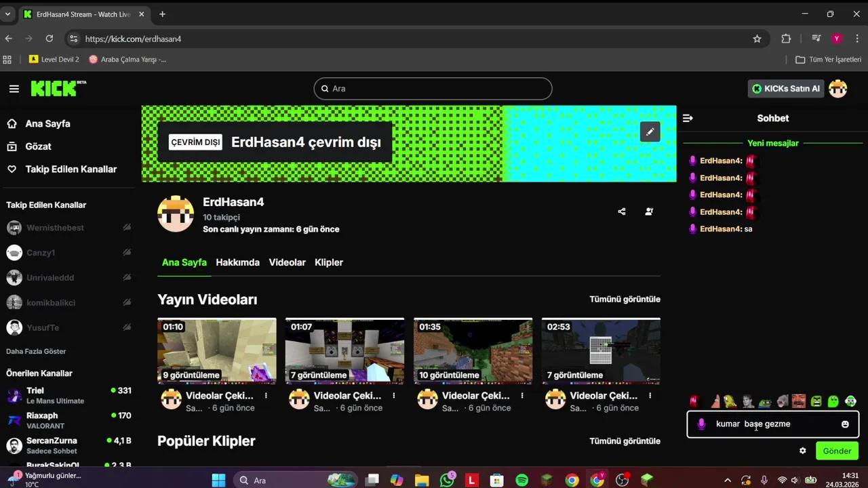
Task: Open Tüm Yer İşaretleri bookmarks folder
Action: pos(828,60)
